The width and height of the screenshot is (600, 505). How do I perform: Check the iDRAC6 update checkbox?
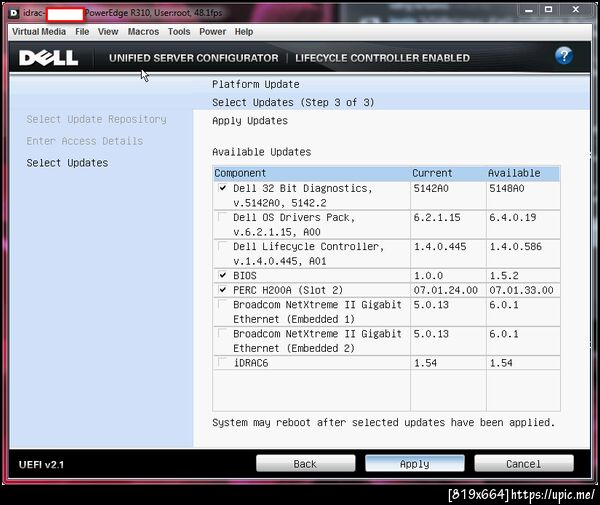[222, 362]
